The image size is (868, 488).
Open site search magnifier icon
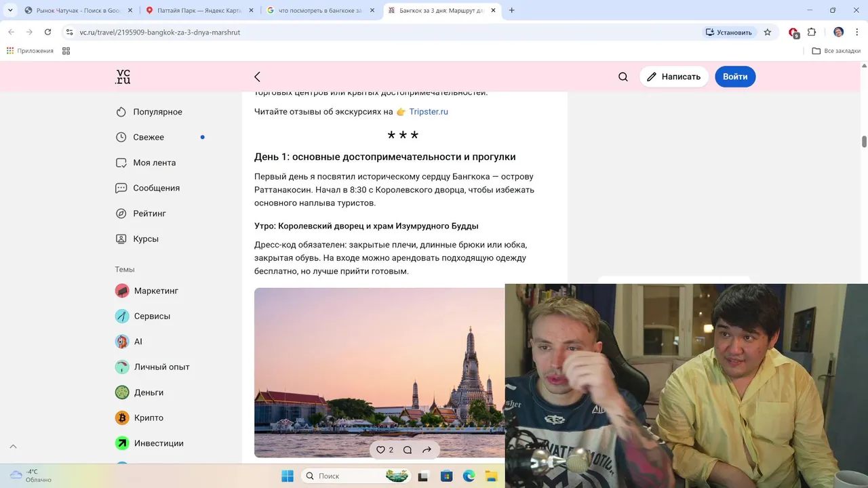[x=623, y=77]
